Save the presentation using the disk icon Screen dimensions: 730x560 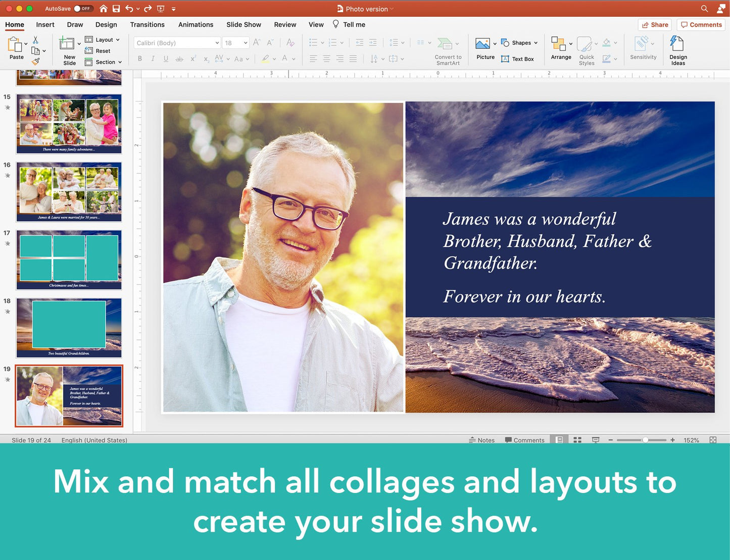(x=116, y=9)
